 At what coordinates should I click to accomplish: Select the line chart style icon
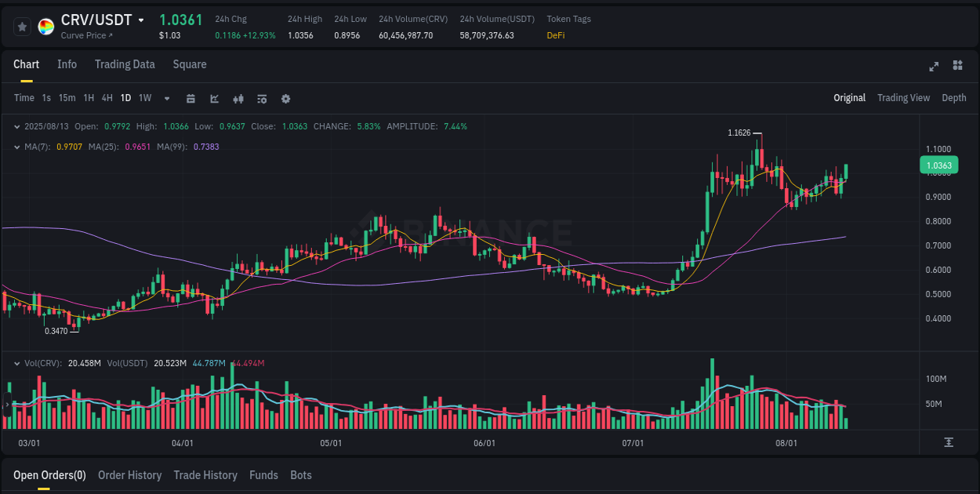tap(214, 99)
